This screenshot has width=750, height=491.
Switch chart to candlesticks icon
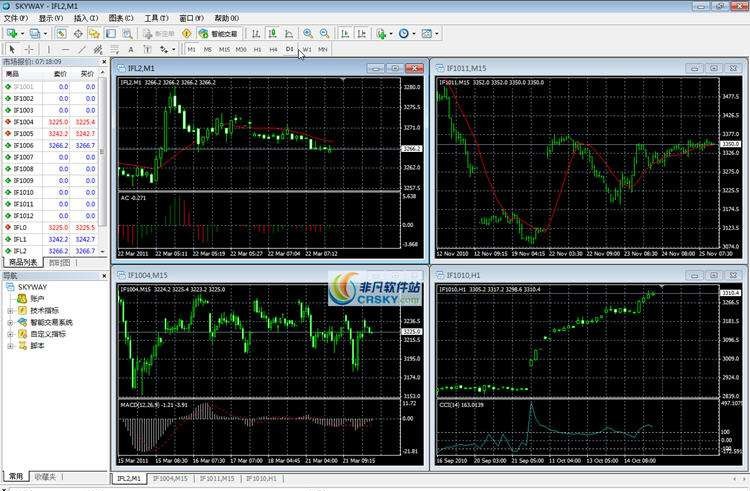272,33
